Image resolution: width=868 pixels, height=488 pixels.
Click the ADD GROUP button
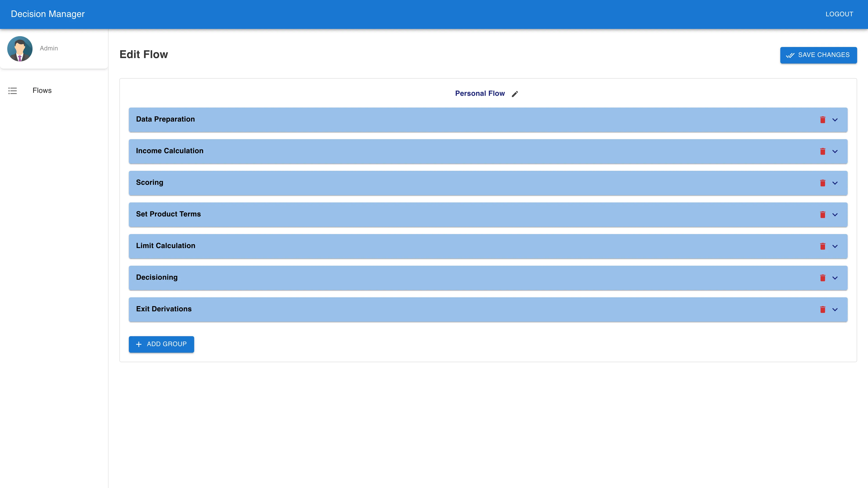(x=161, y=344)
